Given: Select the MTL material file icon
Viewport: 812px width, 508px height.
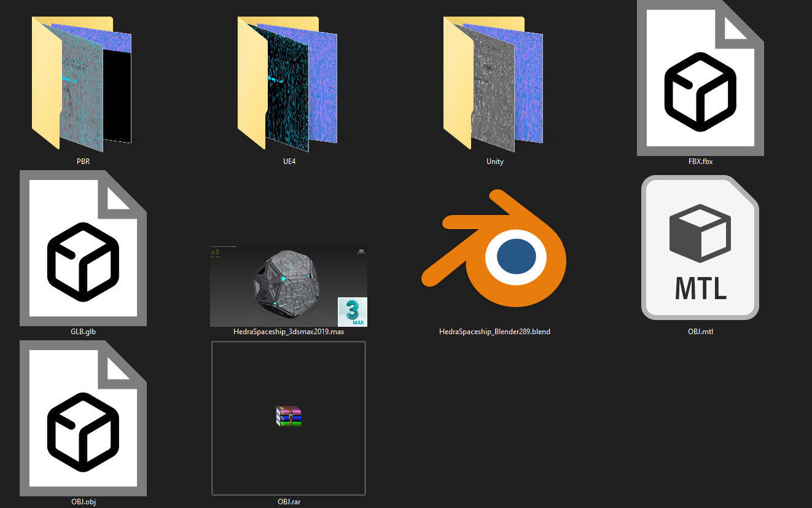Looking at the screenshot, I should pyautogui.click(x=700, y=248).
